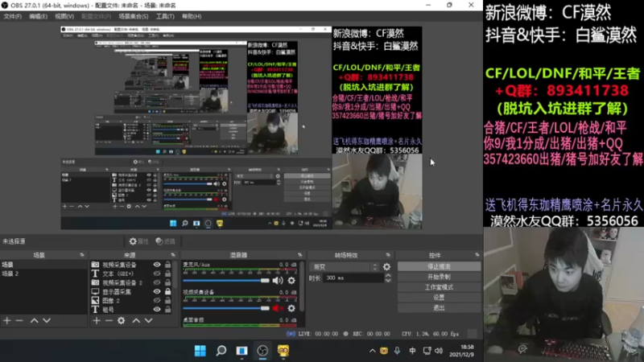Open the Windows Start menu
Viewport: 644px width, 362px height.
click(200, 351)
